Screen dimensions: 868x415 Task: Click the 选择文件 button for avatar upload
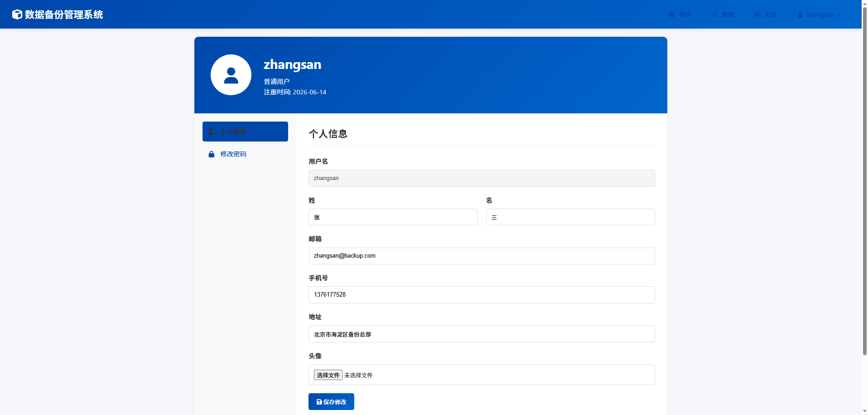coord(328,375)
